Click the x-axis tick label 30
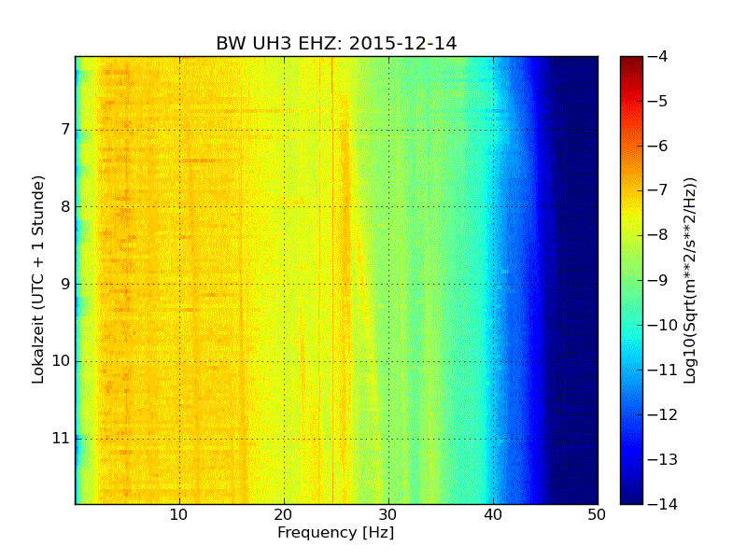Screen dimensions: 747x560 388,515
